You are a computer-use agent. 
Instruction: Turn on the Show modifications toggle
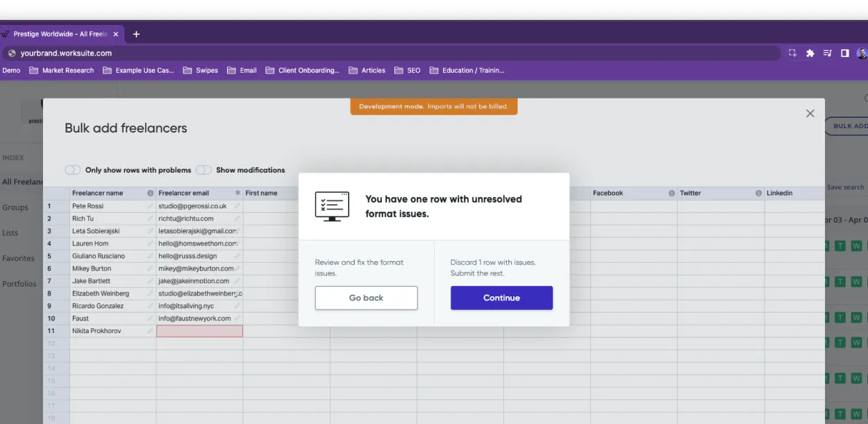point(203,169)
